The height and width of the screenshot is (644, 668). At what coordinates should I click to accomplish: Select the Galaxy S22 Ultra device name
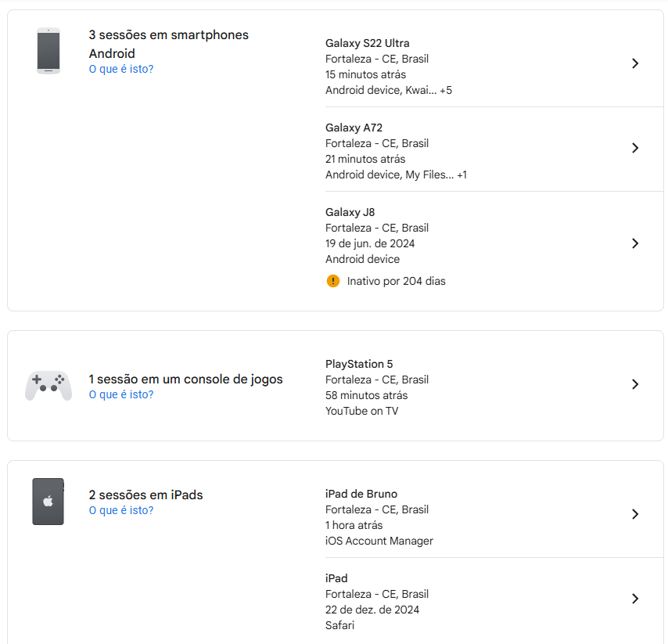[367, 43]
